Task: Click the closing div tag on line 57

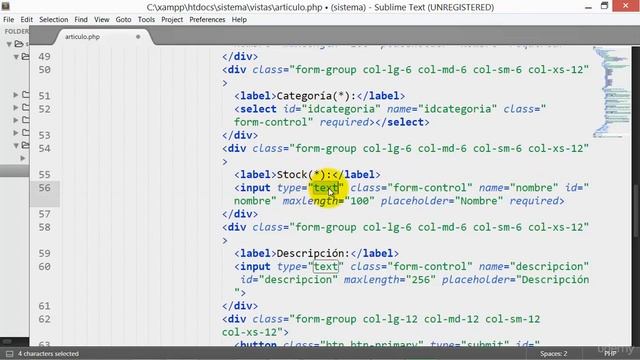Action: (x=240, y=214)
